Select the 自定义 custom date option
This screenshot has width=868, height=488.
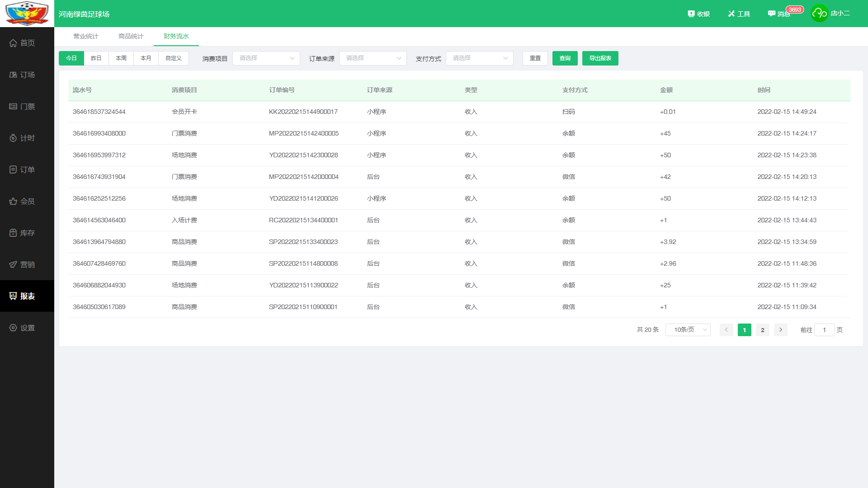pyautogui.click(x=173, y=58)
